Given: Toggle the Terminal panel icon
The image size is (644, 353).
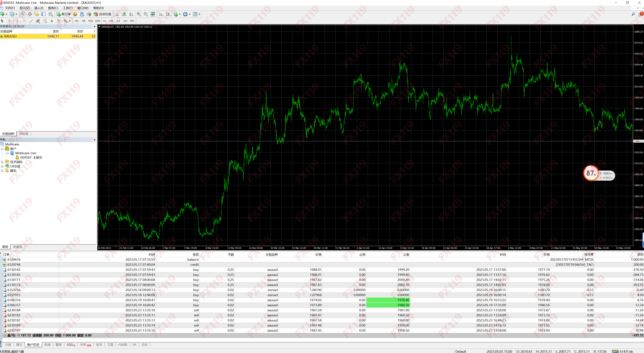Looking at the screenshot, I should click(x=44, y=14).
